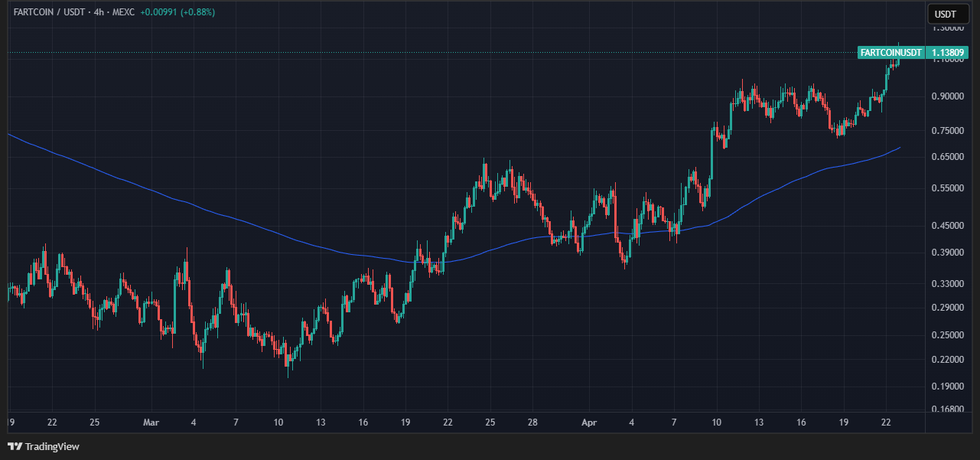
Task: Click the Mar month label on time axis
Action: [151, 422]
